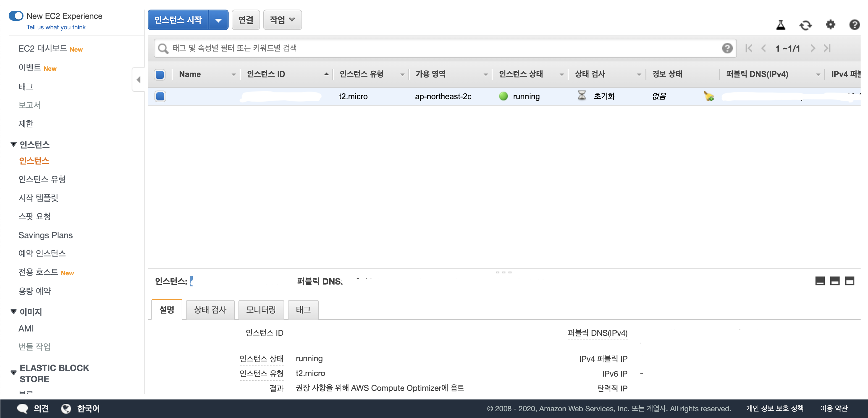Open the help question mark icon

tap(854, 25)
